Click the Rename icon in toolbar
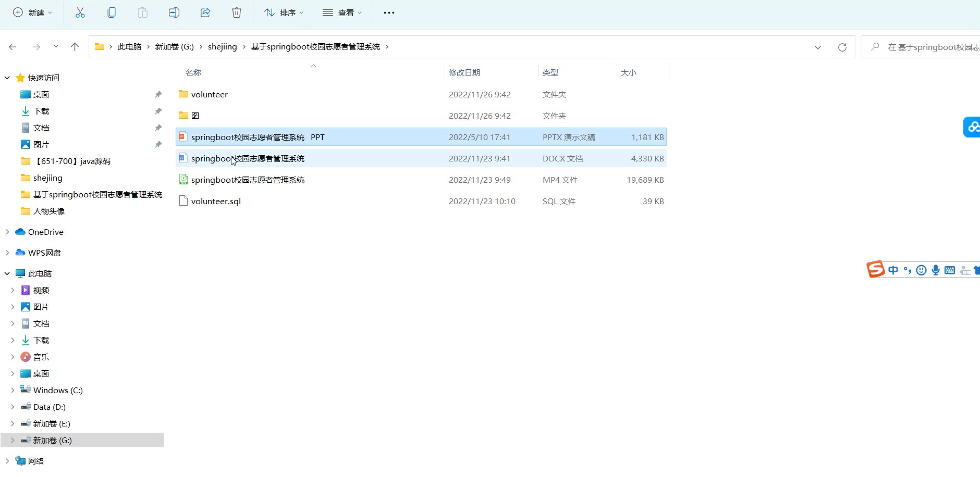The image size is (980, 477). point(174,12)
